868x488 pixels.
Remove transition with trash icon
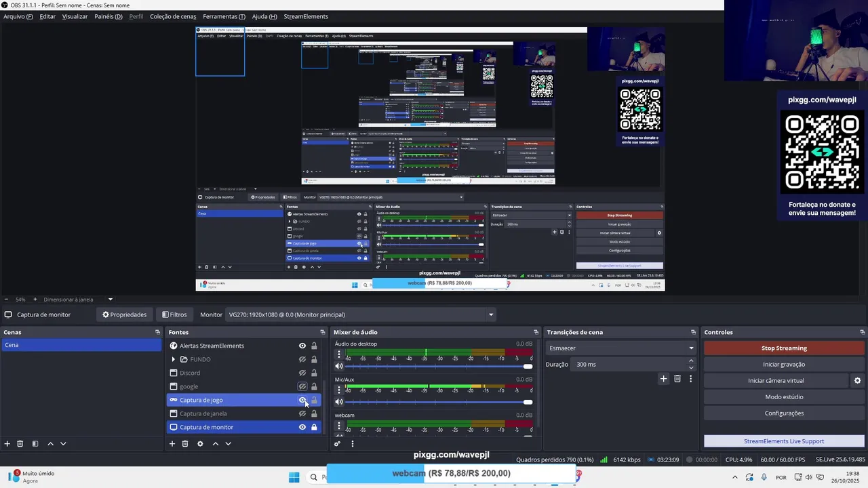677,379
